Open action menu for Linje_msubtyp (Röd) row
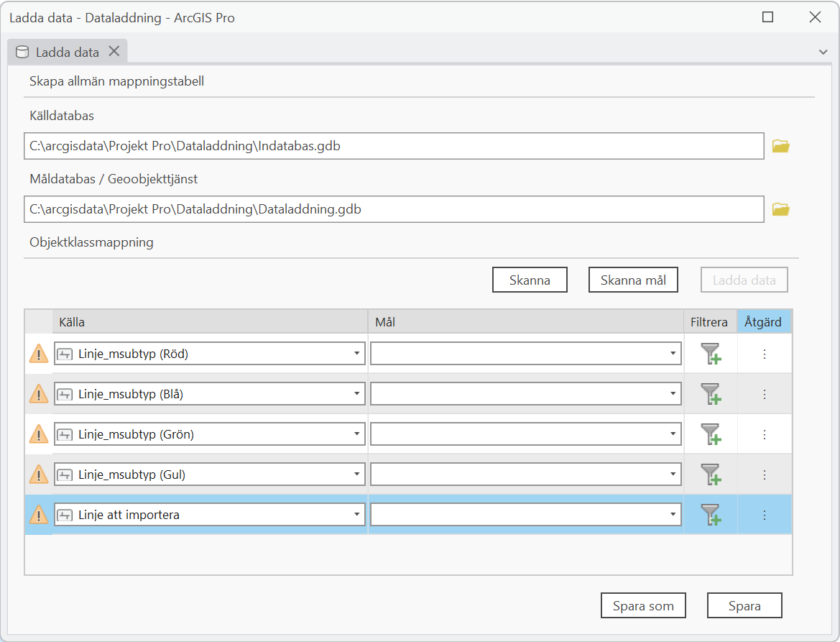The height and width of the screenshot is (642, 840). click(x=765, y=354)
